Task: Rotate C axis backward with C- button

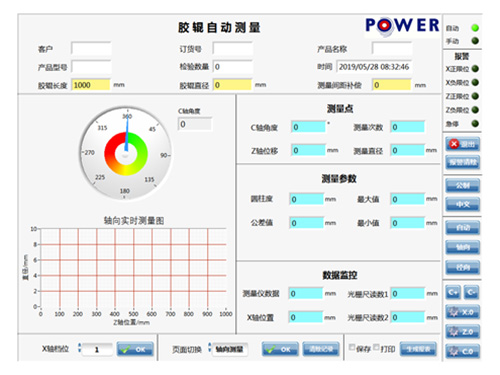Action: tap(471, 293)
